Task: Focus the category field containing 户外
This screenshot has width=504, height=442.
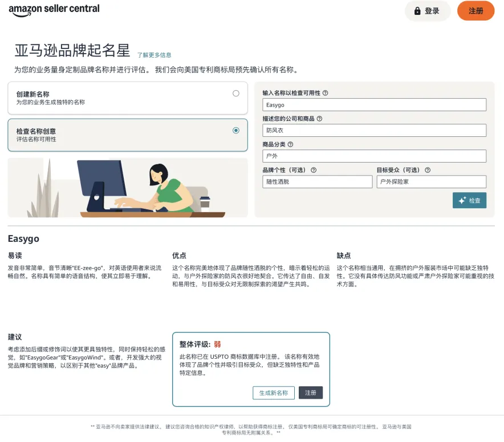Action: [374, 156]
